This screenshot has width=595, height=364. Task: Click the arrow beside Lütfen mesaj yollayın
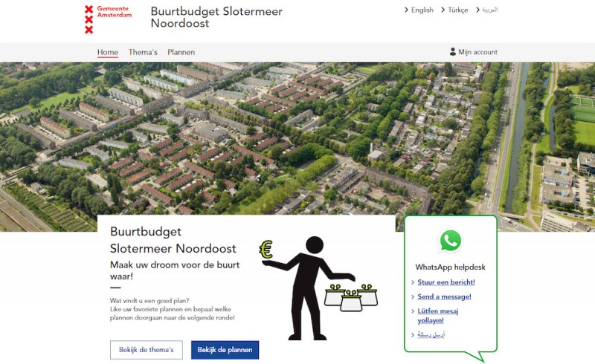413,311
